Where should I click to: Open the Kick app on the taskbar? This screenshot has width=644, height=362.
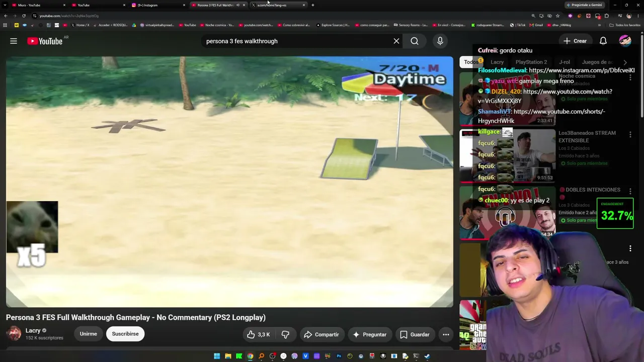click(239, 356)
